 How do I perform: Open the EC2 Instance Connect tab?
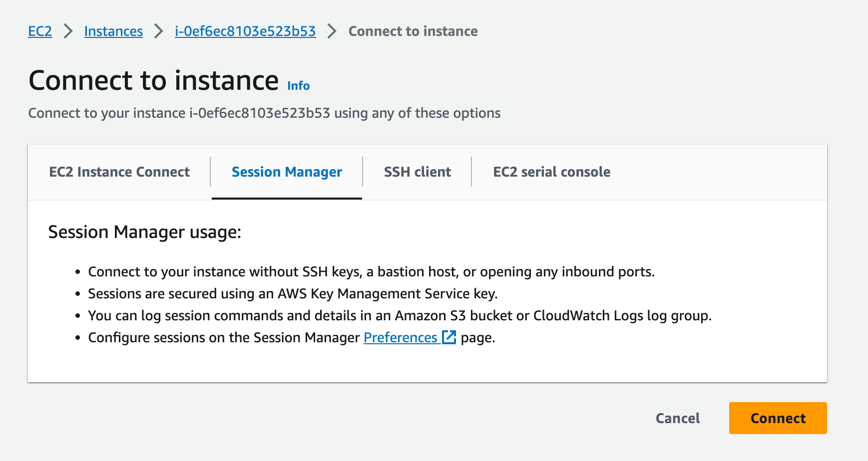(119, 172)
